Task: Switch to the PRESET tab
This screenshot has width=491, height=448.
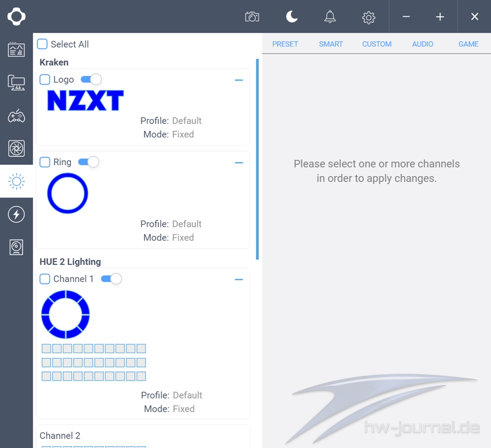Action: [x=285, y=44]
